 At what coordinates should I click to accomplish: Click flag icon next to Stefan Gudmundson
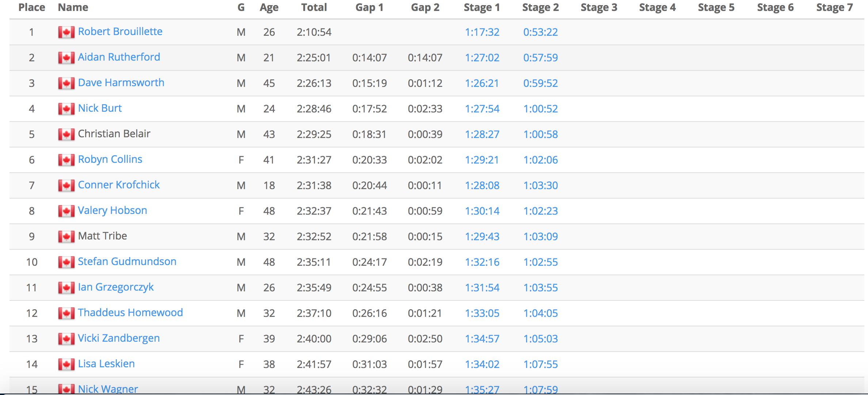pos(66,262)
